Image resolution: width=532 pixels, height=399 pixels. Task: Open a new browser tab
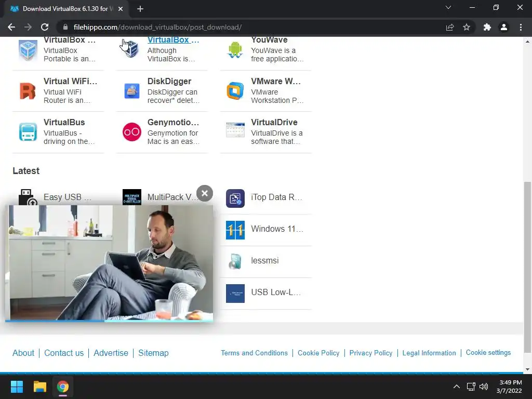click(x=140, y=9)
